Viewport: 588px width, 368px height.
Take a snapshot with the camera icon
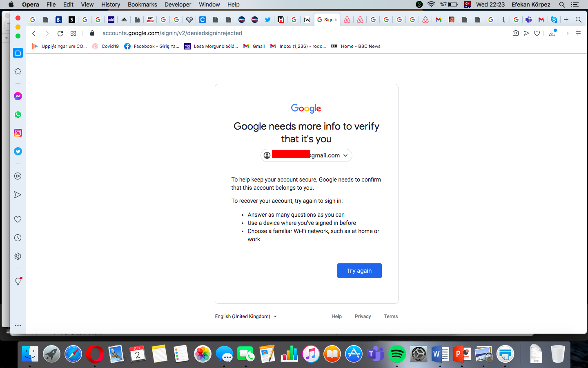516,33
